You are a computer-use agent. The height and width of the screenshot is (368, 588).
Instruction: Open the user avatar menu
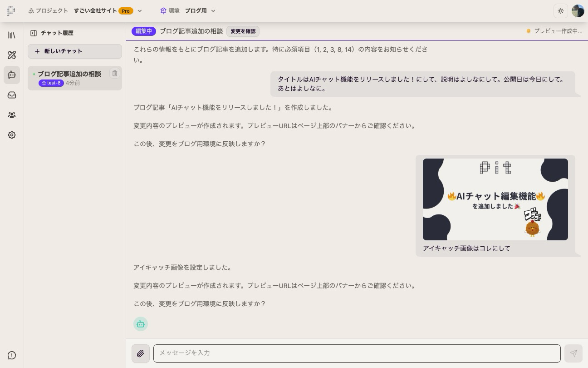tap(578, 11)
